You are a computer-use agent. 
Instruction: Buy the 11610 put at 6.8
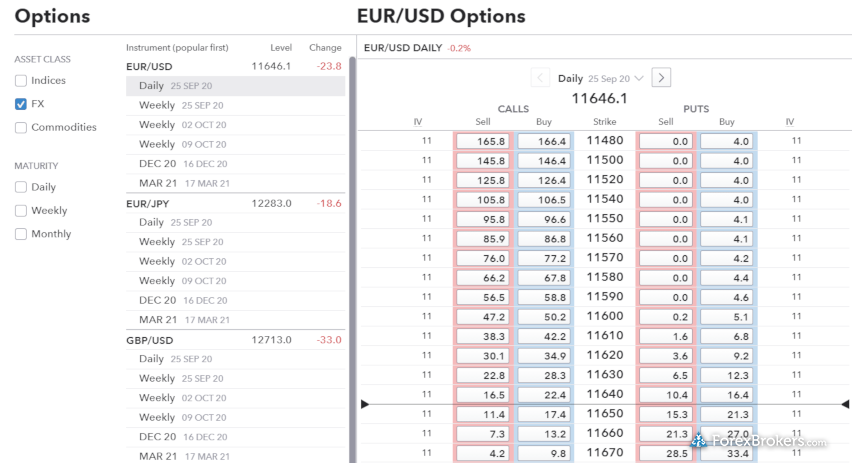tap(726, 337)
